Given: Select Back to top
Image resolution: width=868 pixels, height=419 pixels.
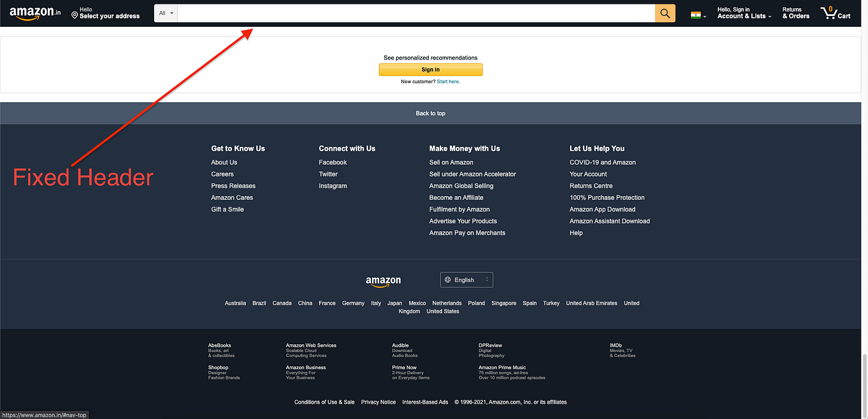Looking at the screenshot, I should point(430,113).
